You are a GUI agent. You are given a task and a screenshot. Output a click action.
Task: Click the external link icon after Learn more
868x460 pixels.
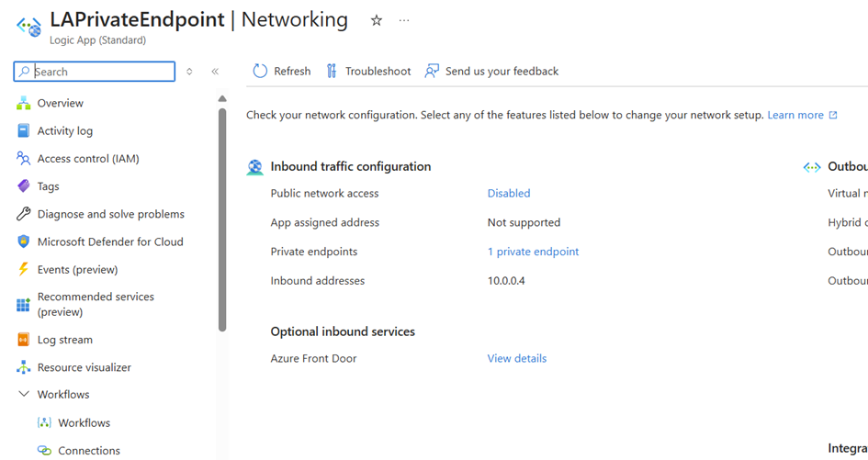833,115
